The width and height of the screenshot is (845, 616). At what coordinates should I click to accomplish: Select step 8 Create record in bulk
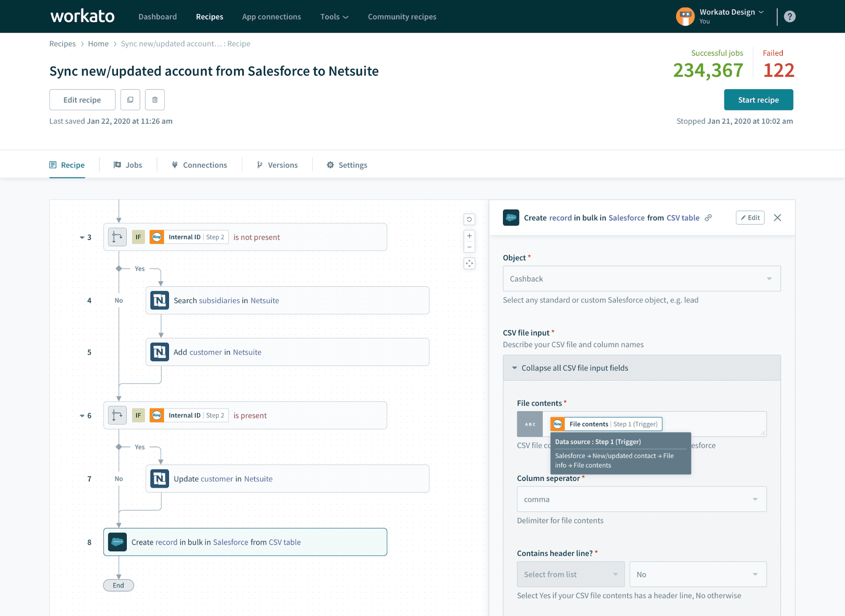(x=245, y=542)
